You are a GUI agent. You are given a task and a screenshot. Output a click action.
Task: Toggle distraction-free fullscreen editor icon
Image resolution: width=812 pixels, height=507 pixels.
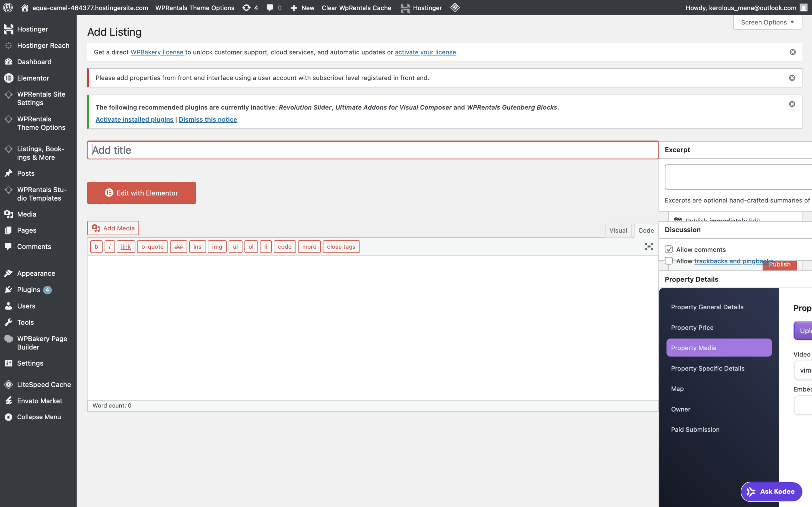pos(649,247)
